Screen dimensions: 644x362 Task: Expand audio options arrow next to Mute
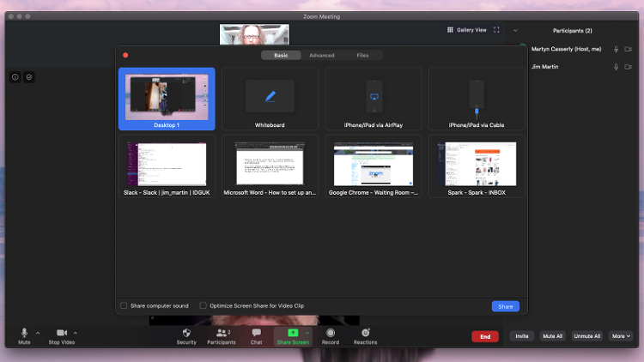coord(38,333)
